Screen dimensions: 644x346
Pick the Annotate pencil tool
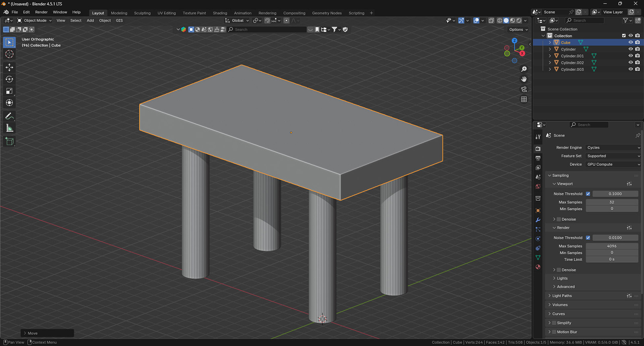(9, 116)
